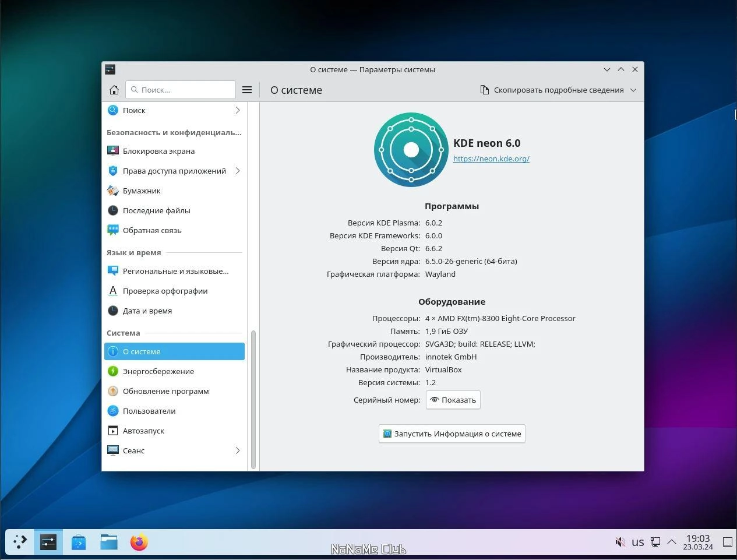Click the network tray icon
Screen dimensions: 737x560
click(655, 542)
